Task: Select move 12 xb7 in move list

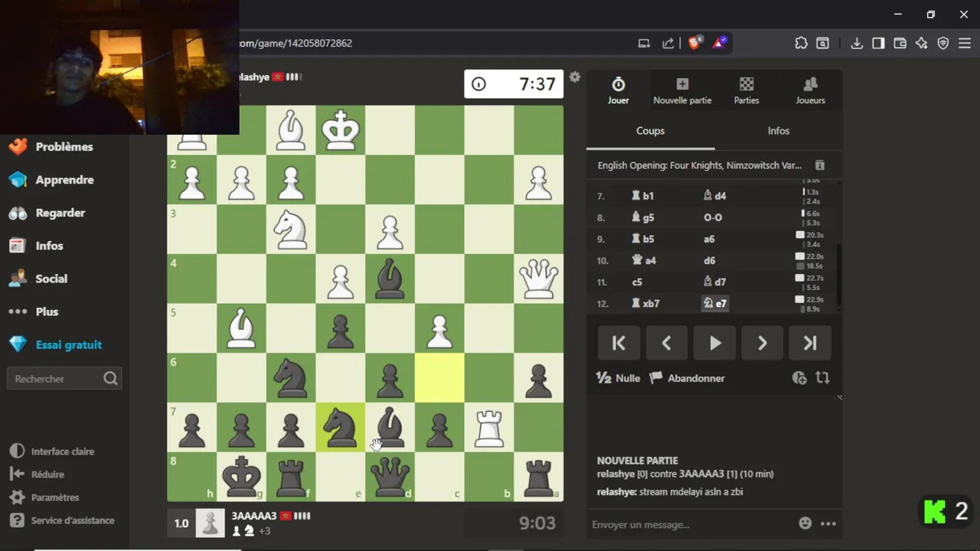Action: [645, 304]
